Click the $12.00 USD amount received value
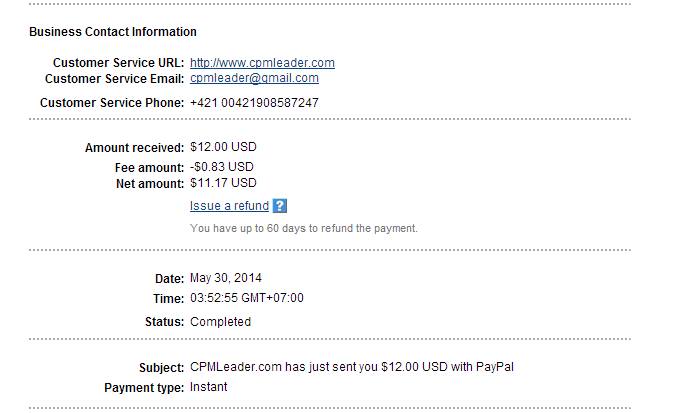Viewport: 679px width, 413px height. point(223,147)
